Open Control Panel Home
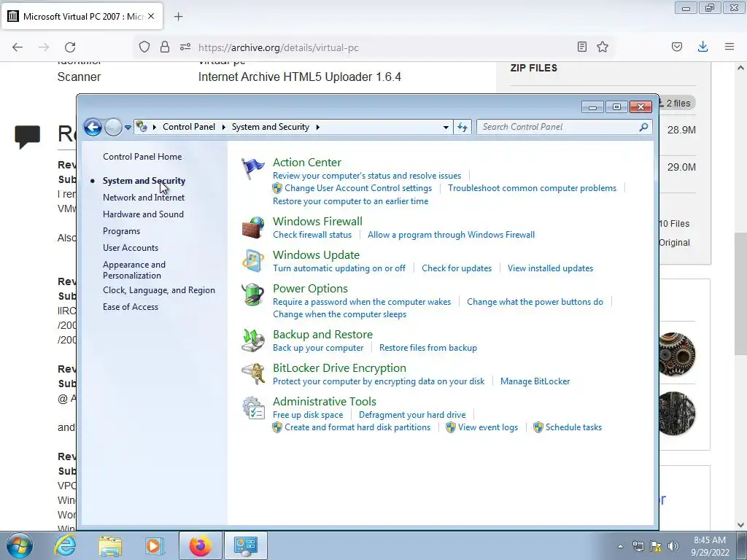Viewport: 747px width, 560px height. coord(142,157)
